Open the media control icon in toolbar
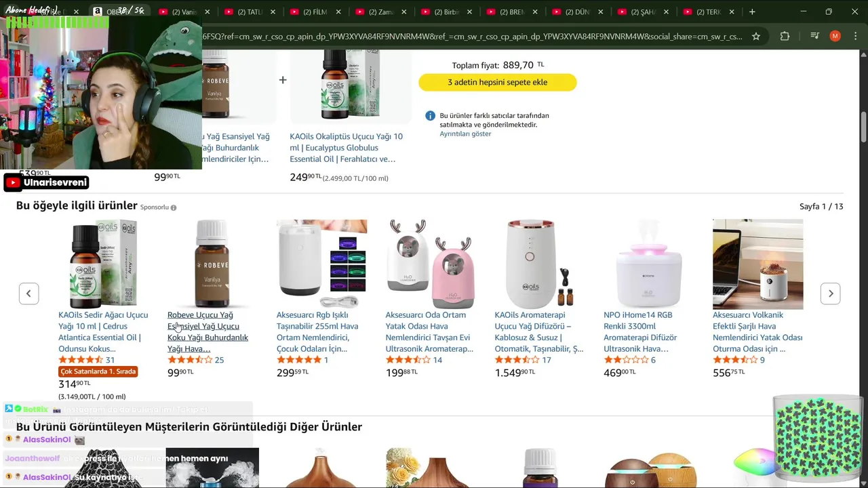Image resolution: width=868 pixels, height=488 pixels. point(815,36)
